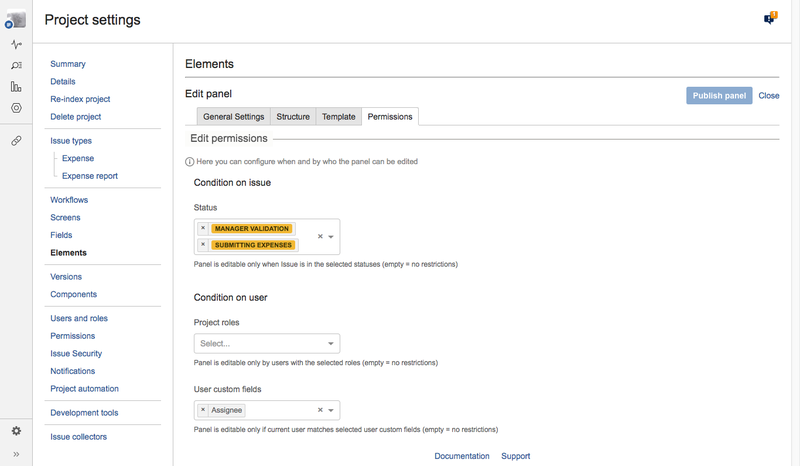Remove the Assignee user custom field tag
The image size is (800, 466).
tap(203, 410)
